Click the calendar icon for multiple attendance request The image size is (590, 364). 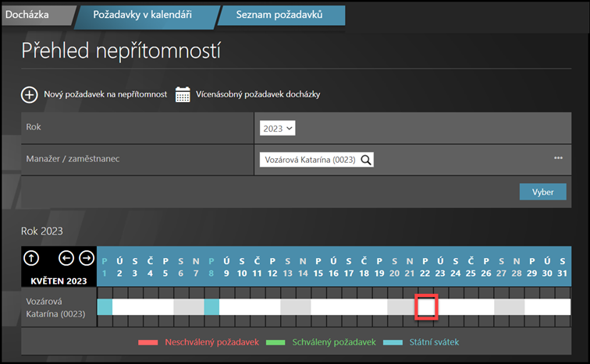pos(183,94)
